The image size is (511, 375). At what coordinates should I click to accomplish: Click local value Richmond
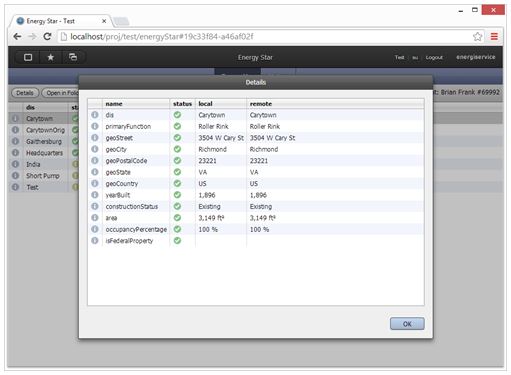tap(212, 149)
